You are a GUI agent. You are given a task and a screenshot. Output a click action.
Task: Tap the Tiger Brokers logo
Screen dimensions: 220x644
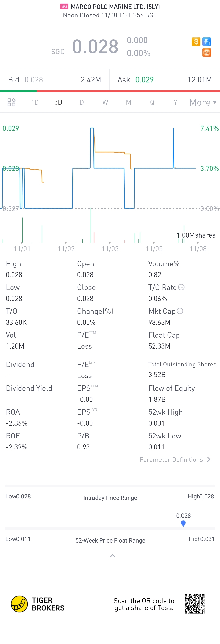pos(38,604)
